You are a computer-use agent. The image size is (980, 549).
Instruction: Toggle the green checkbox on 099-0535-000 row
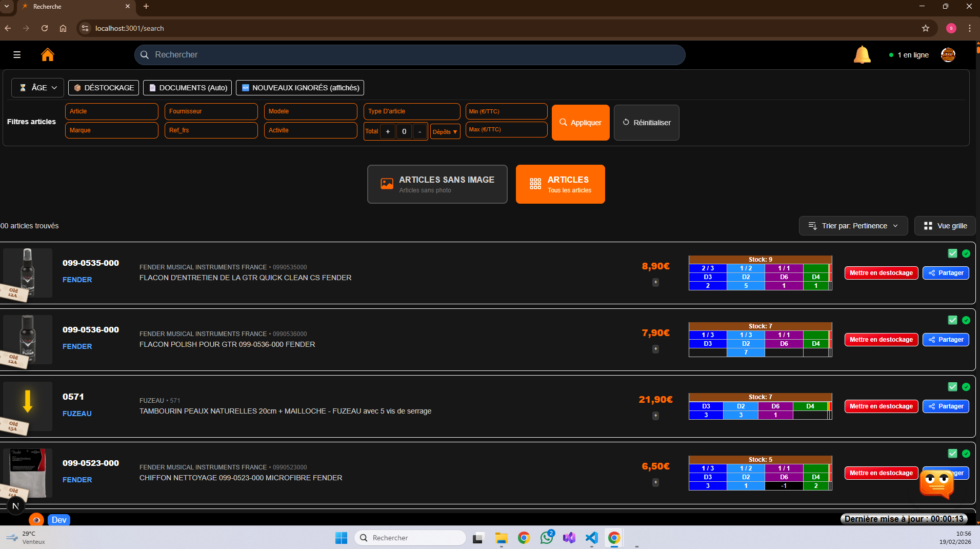tap(952, 253)
